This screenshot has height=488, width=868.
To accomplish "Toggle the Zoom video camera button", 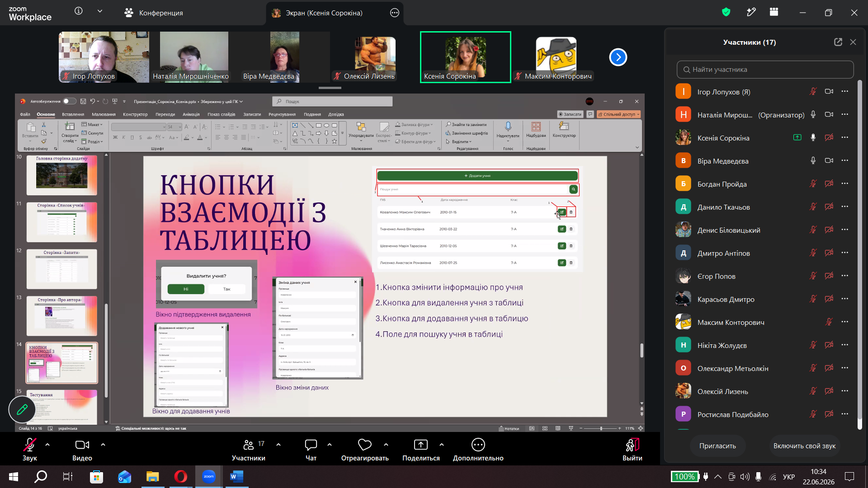I will point(82,445).
